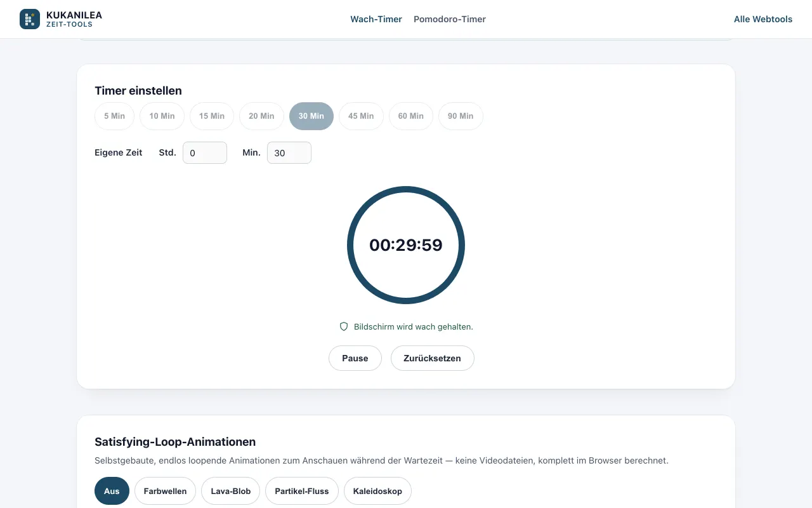812x508 pixels.
Task: Choose the Partikel-Fluss animation
Action: [x=302, y=491]
